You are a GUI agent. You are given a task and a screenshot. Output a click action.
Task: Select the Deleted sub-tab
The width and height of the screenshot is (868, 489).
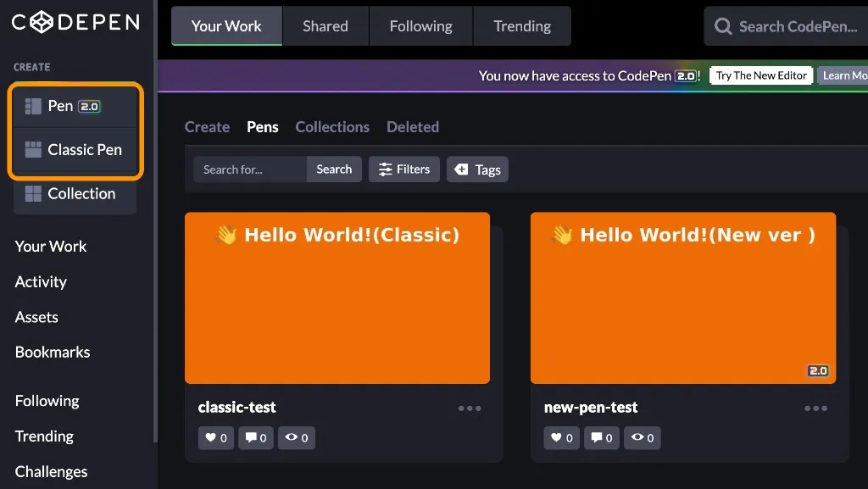point(413,126)
